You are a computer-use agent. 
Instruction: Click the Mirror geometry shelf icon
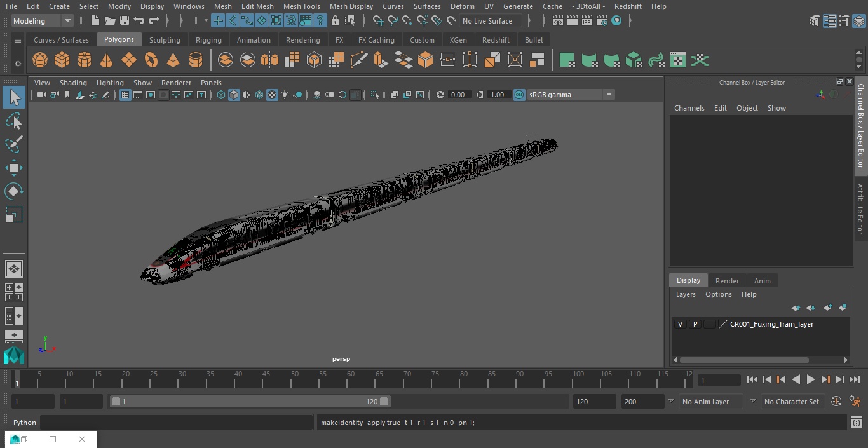coord(270,60)
